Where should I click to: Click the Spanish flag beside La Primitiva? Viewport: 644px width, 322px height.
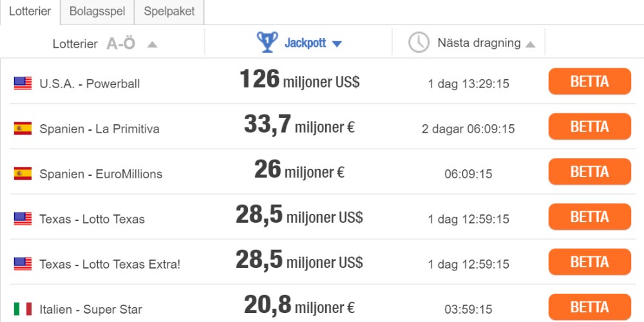click(23, 128)
